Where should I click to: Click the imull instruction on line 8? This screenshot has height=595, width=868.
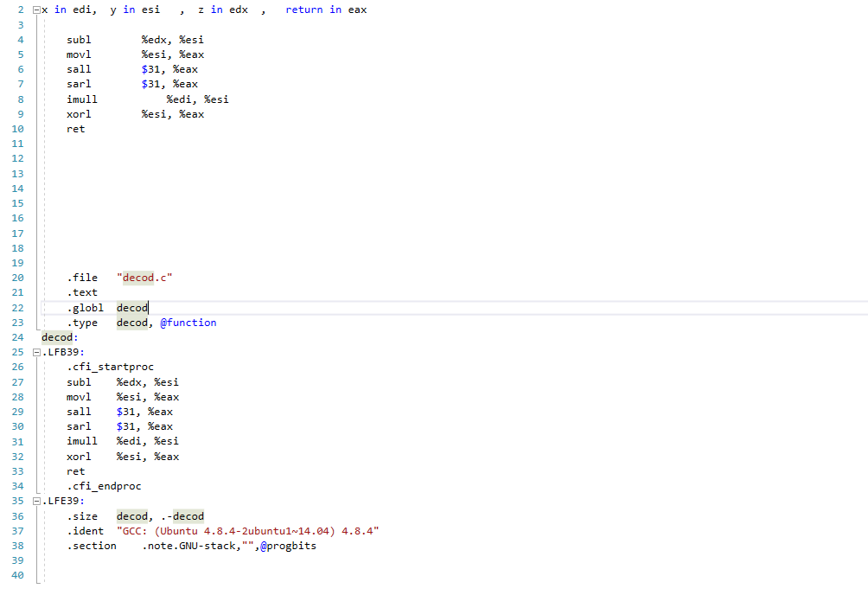(81, 99)
